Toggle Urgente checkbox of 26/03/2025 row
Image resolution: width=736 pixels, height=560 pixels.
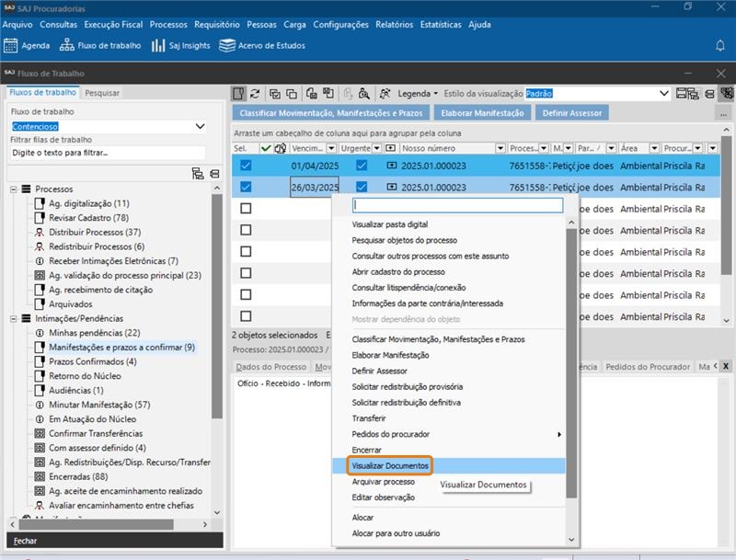coord(362,187)
